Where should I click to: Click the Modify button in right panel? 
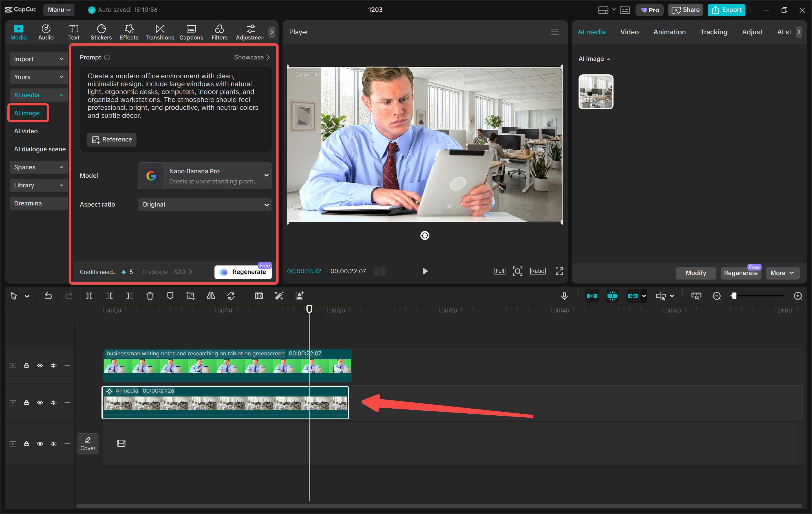(696, 273)
